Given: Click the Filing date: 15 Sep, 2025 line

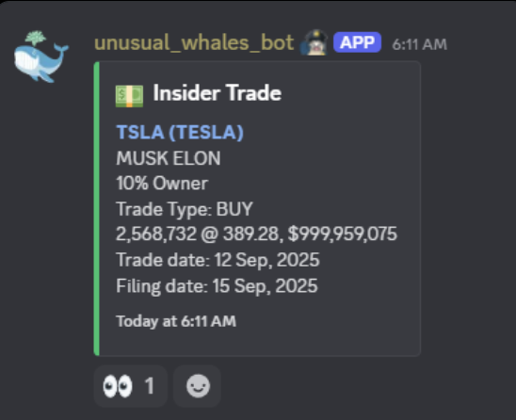Looking at the screenshot, I should [x=217, y=285].
